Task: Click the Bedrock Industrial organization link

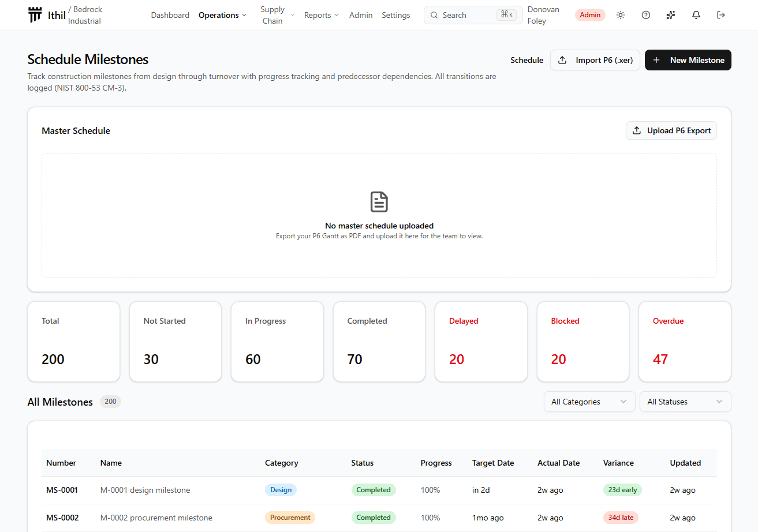Action: pyautogui.click(x=85, y=15)
